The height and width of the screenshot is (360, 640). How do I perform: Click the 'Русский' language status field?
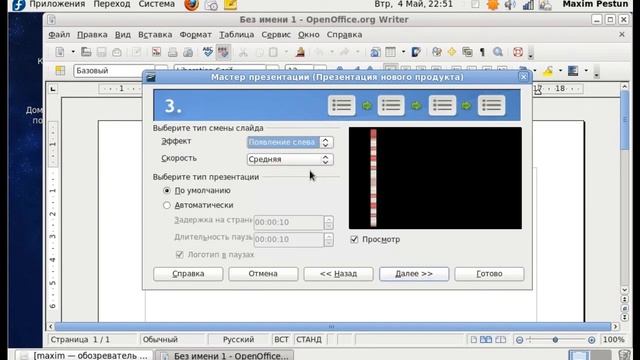tap(238, 340)
